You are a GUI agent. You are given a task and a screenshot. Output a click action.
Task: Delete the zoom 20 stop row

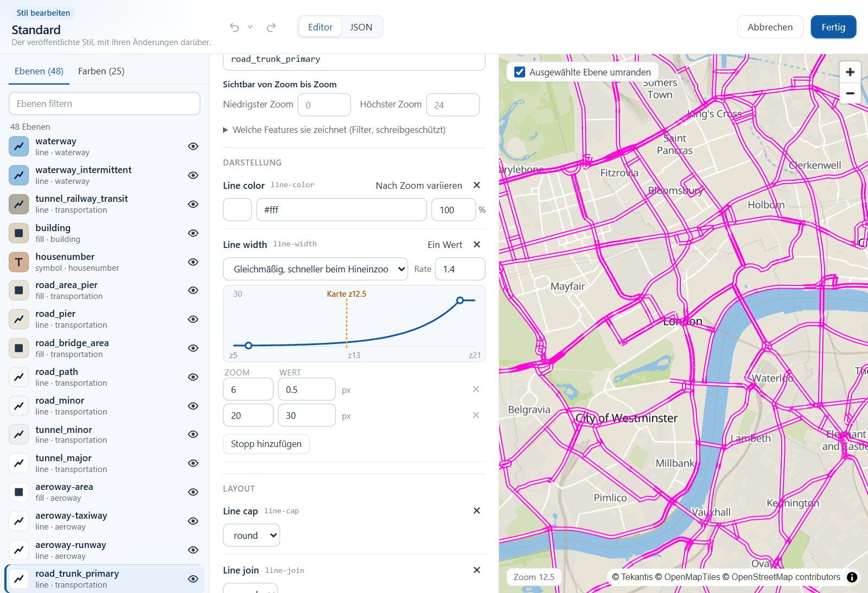[x=476, y=415]
